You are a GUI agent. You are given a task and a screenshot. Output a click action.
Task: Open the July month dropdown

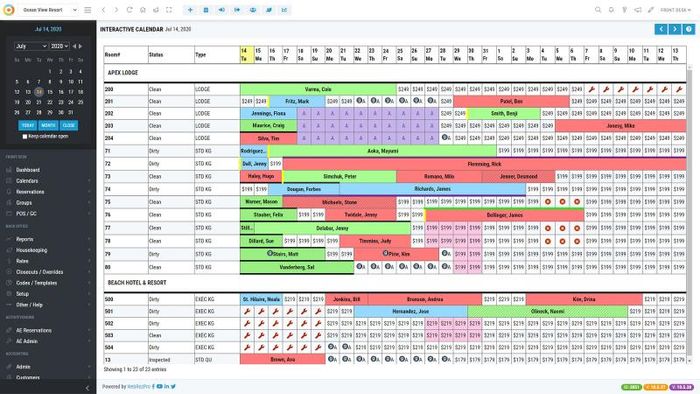[x=31, y=46]
